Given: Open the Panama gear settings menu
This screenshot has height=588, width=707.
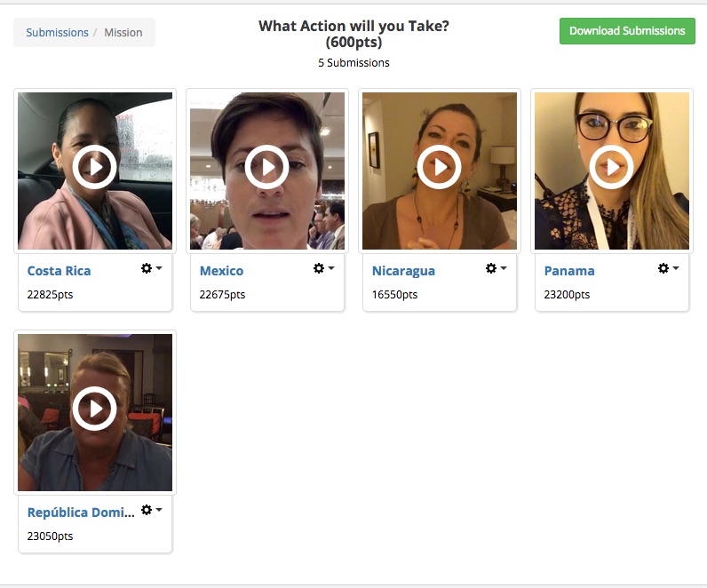Looking at the screenshot, I should point(668,268).
